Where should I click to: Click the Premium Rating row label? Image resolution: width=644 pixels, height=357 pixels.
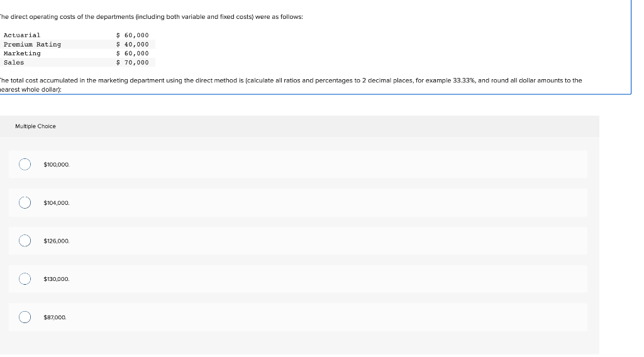32,45
